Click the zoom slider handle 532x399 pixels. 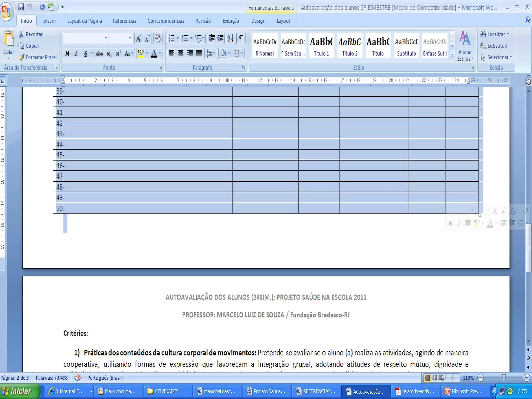(x=504, y=378)
